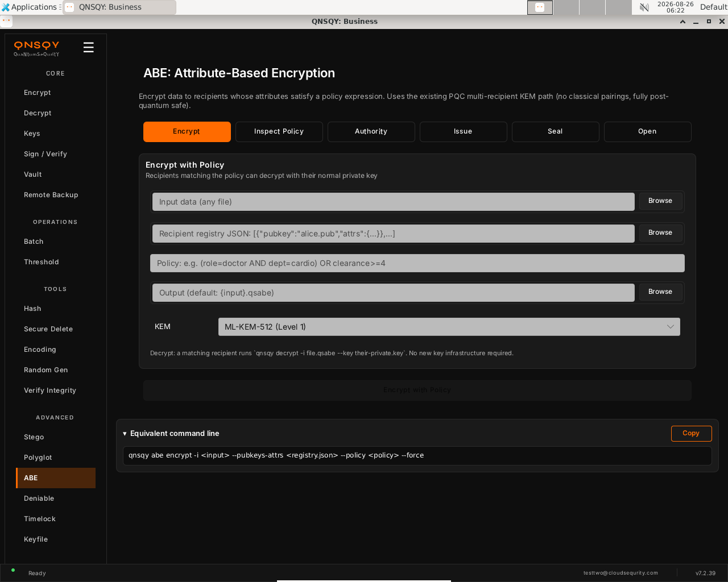Screen dimensions: 728x582
Task: Open Stego advanced feature
Action: pyautogui.click(x=56, y=437)
